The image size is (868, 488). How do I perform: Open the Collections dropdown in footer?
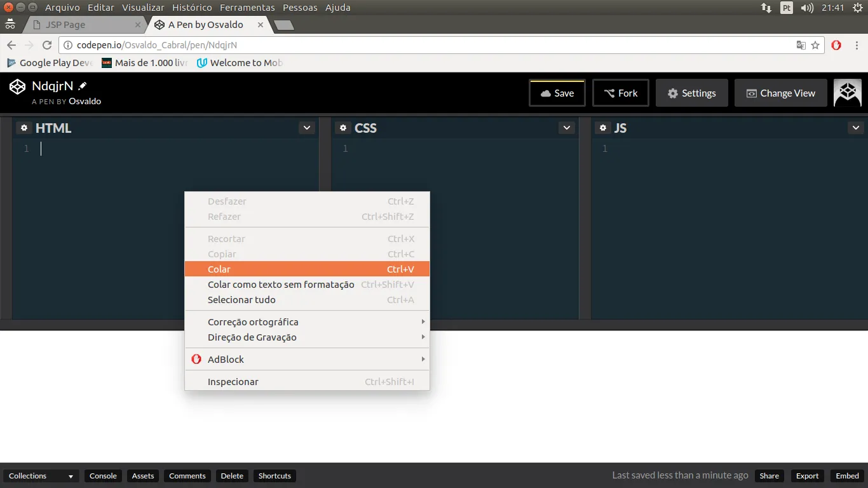pyautogui.click(x=41, y=476)
